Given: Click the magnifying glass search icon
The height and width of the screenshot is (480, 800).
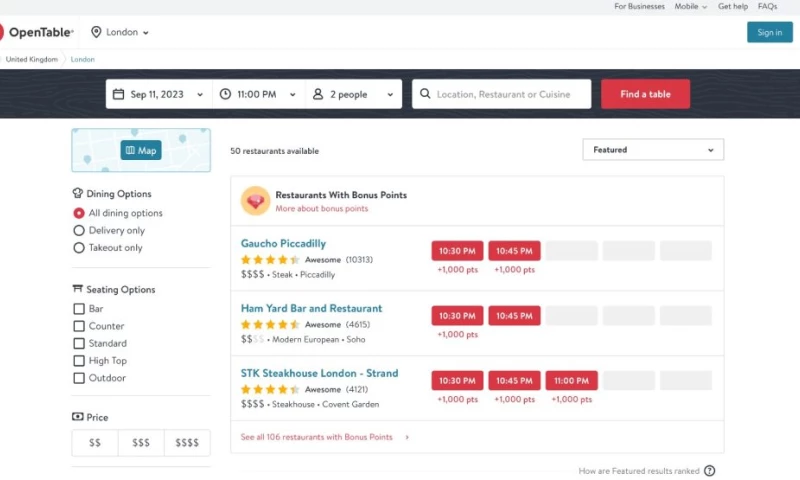Looking at the screenshot, I should (425, 94).
